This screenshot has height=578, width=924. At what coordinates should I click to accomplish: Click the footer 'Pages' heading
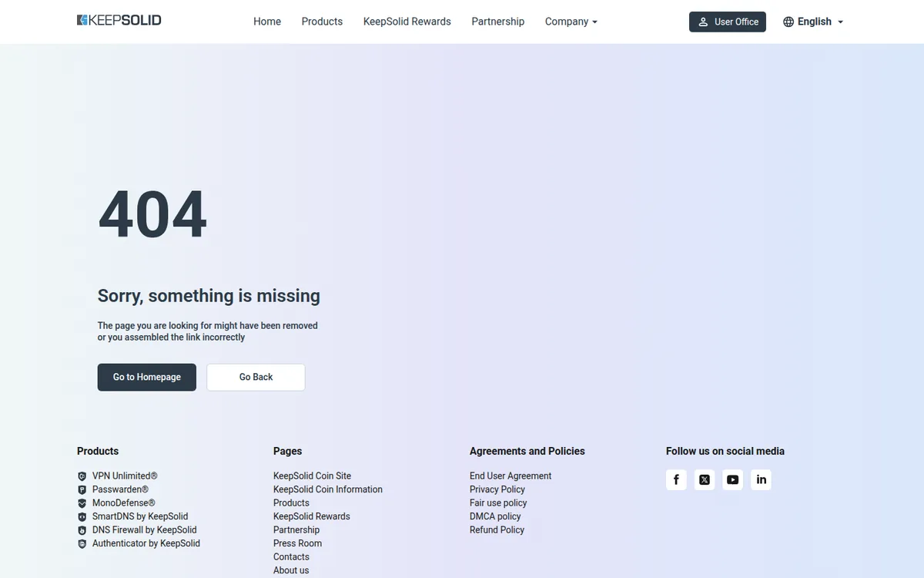tap(287, 451)
